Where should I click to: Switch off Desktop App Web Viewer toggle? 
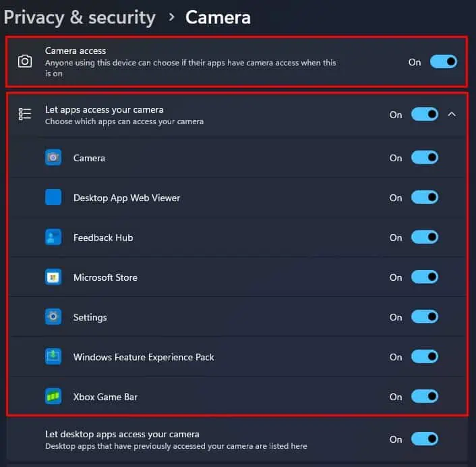[424, 198]
